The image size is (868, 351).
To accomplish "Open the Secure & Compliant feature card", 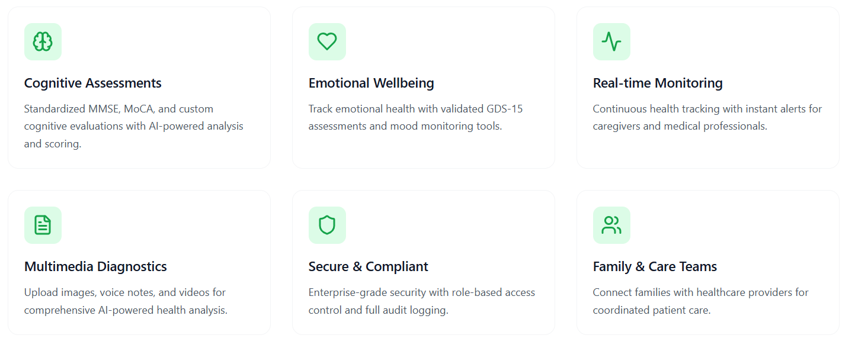I will coord(423,262).
